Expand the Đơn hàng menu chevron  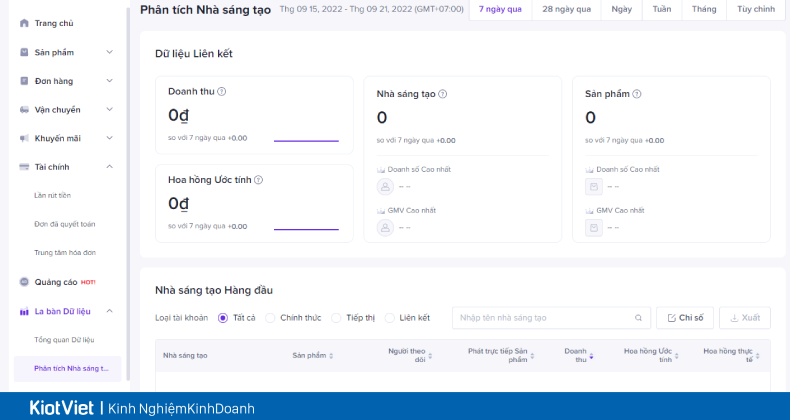coord(110,81)
